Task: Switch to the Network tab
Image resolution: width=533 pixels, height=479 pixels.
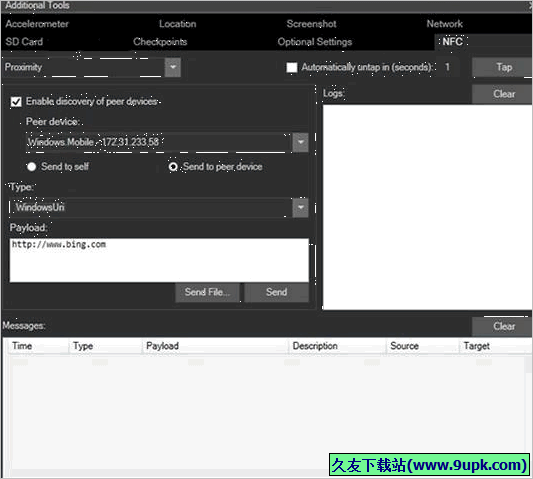Action: [444, 24]
